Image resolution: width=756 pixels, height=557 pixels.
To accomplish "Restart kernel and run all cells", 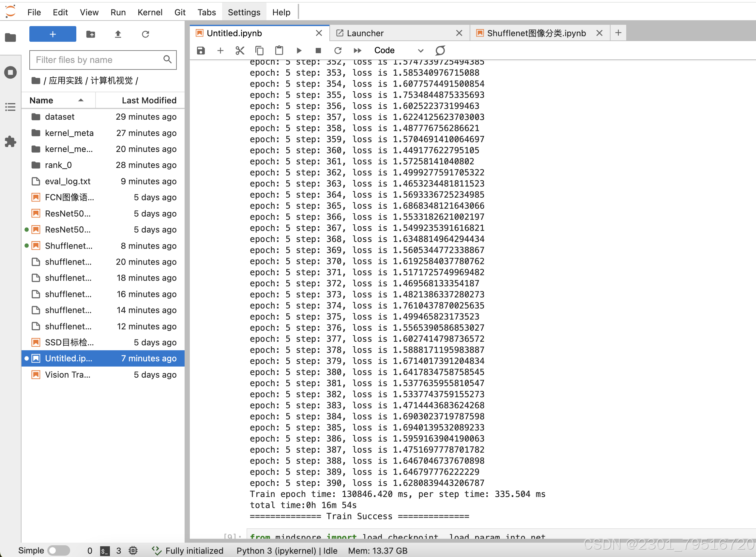I will pos(357,51).
